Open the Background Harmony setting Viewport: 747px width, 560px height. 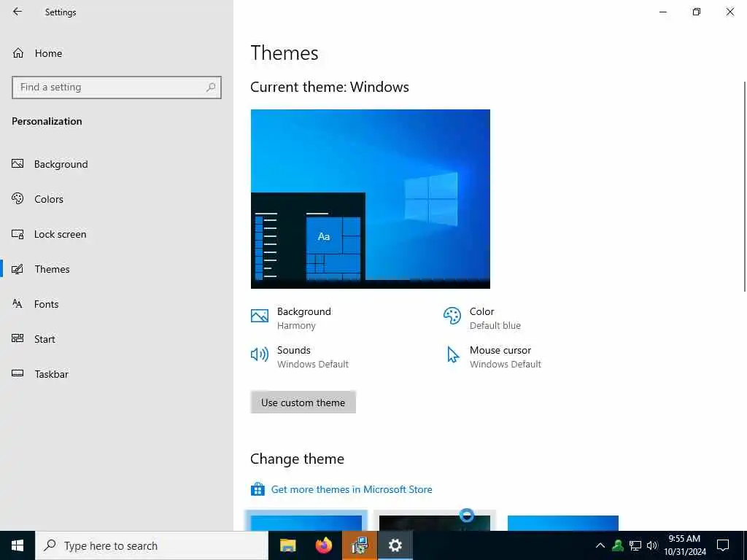point(291,318)
